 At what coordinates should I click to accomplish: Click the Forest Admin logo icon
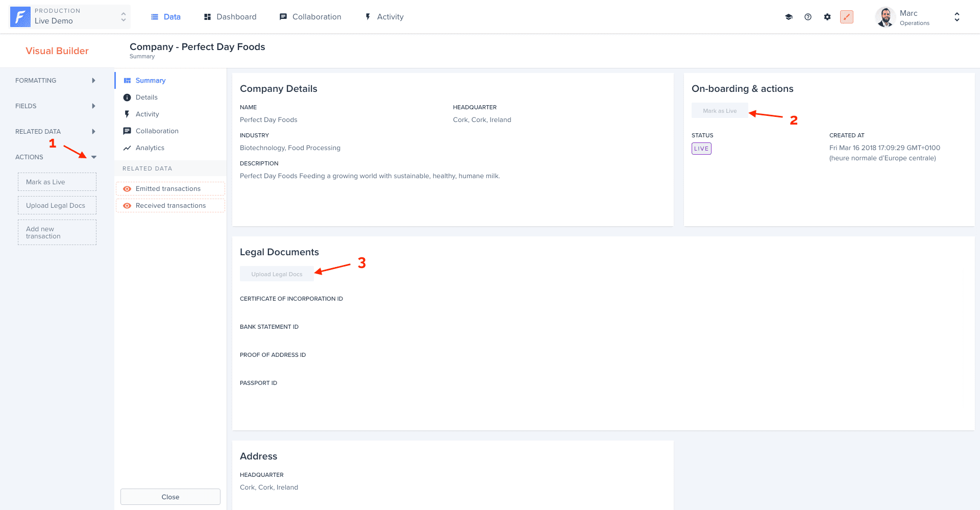[x=20, y=17]
